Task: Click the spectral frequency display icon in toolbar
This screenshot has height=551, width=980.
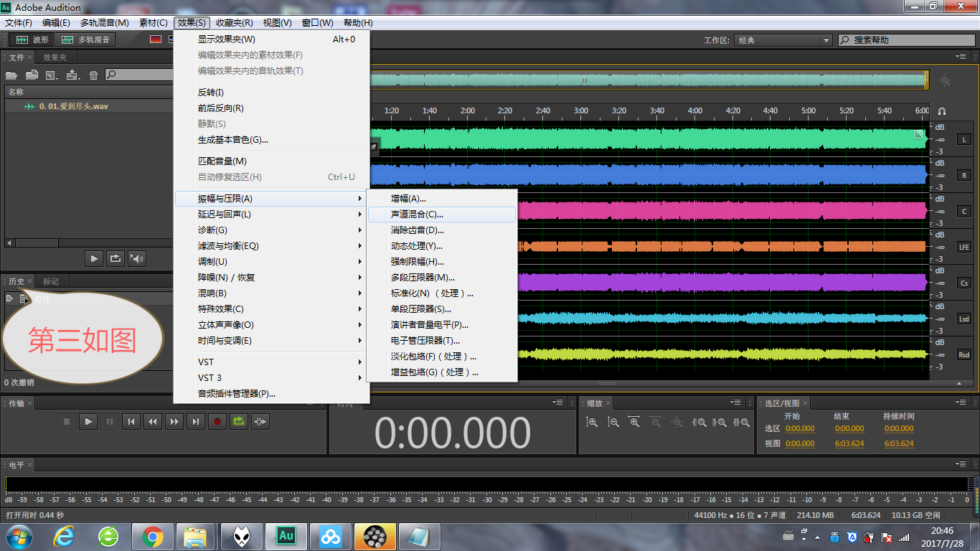Action: (x=156, y=39)
